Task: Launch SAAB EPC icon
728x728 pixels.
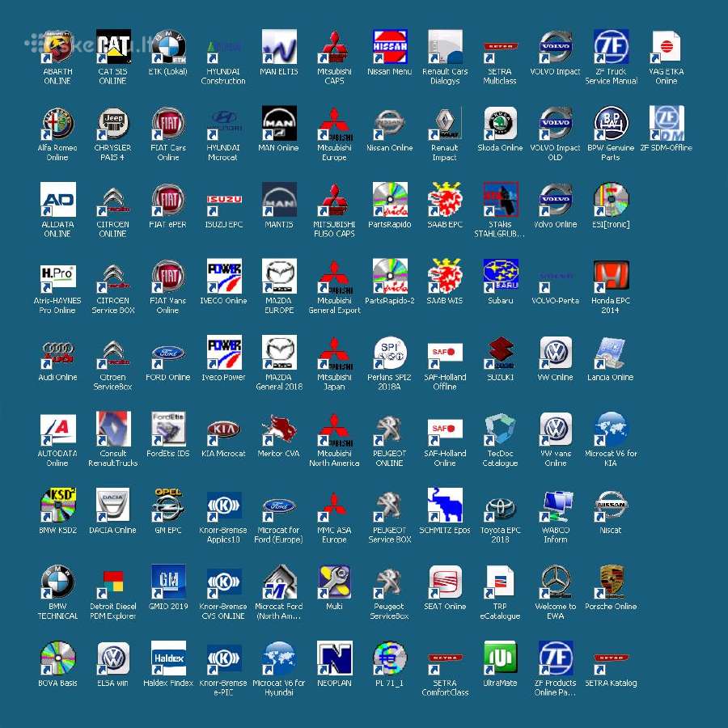Action: (x=445, y=199)
